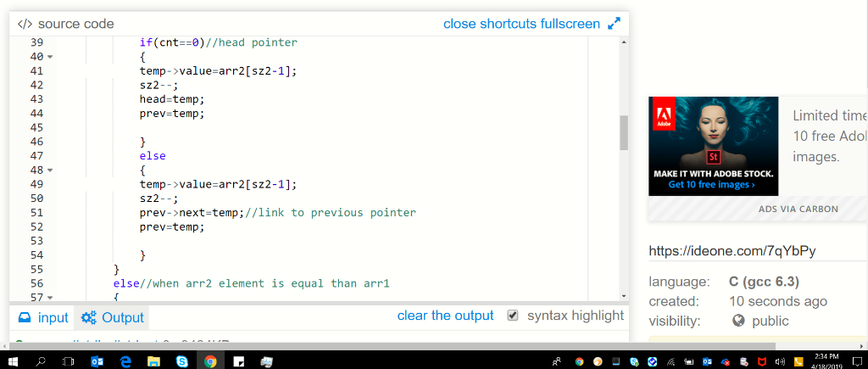Viewport: 868px width, 369px height.
Task: Click the source code brackets icon
Action: point(25,25)
